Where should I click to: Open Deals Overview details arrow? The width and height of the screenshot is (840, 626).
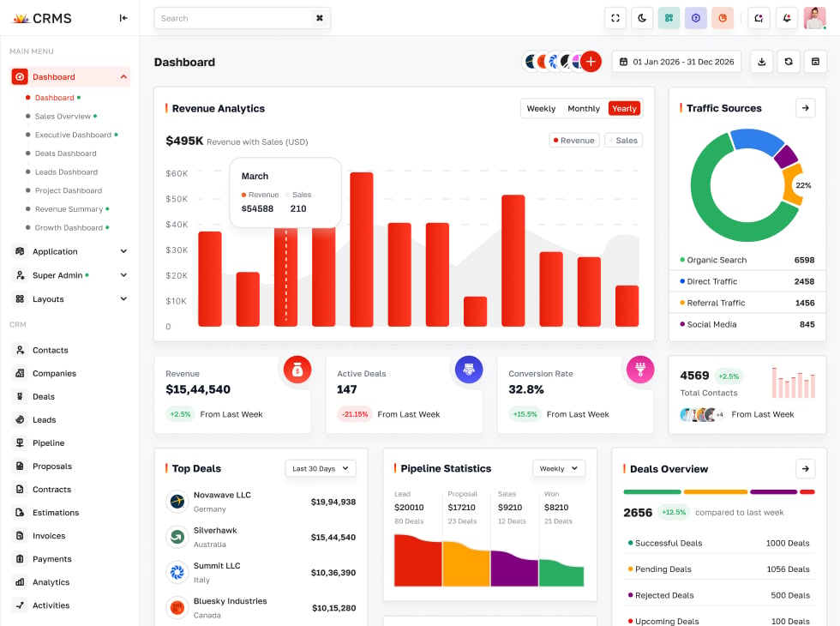pyautogui.click(x=805, y=468)
